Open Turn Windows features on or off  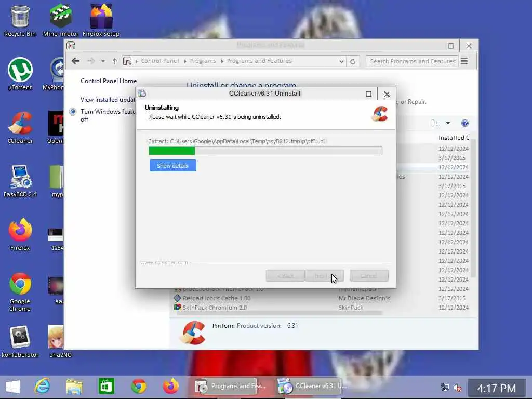pyautogui.click(x=108, y=115)
